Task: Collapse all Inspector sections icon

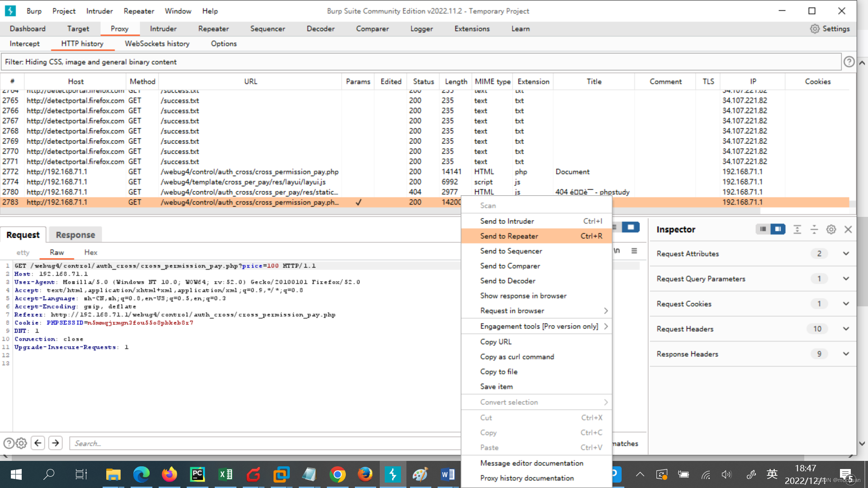Action: 814,230
